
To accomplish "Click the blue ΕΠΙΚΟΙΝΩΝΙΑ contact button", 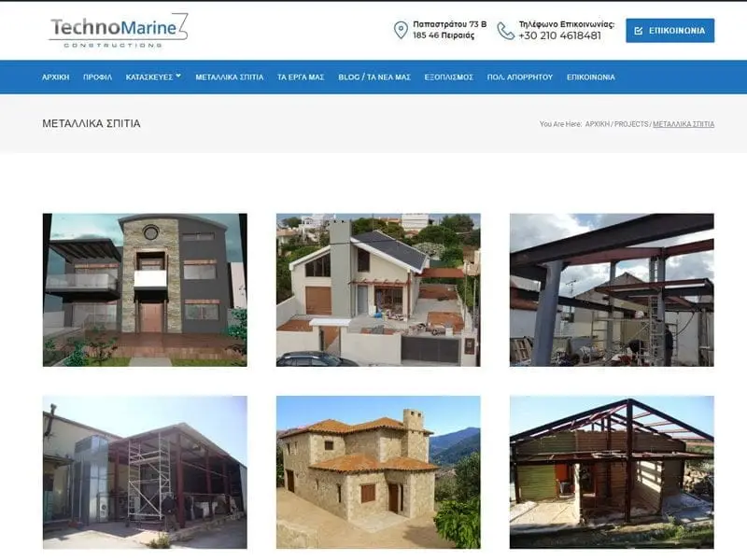I will tap(669, 31).
